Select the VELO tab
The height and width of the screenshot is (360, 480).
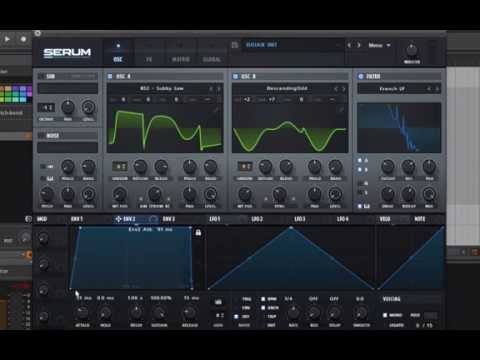click(385, 219)
